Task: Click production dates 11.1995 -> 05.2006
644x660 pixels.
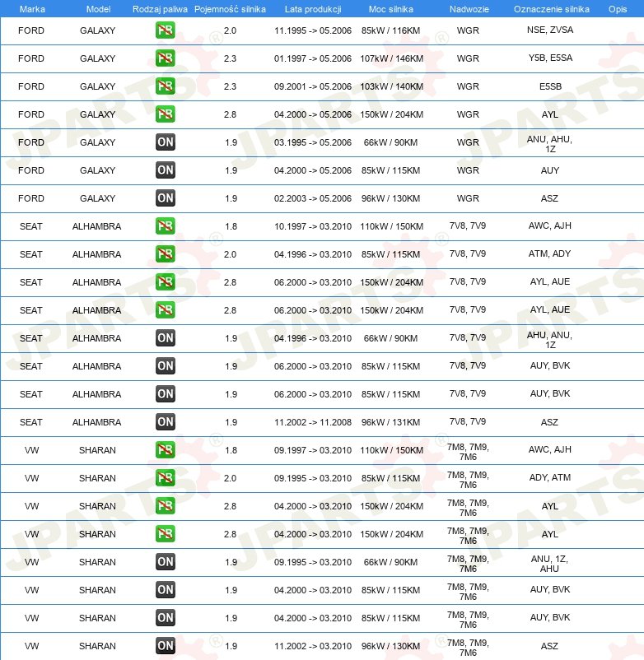Action: click(312, 30)
